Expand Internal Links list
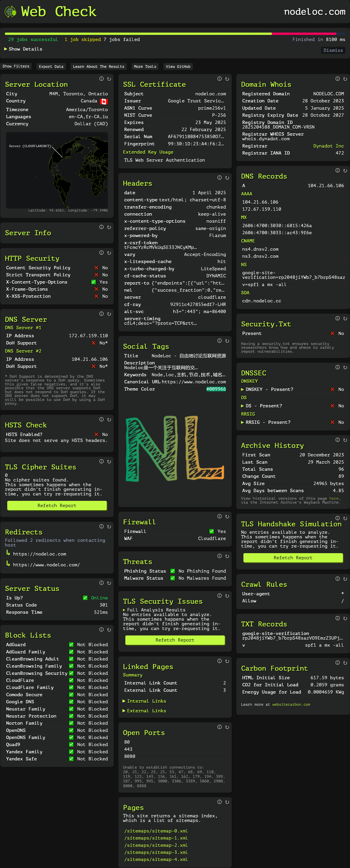 [145, 701]
